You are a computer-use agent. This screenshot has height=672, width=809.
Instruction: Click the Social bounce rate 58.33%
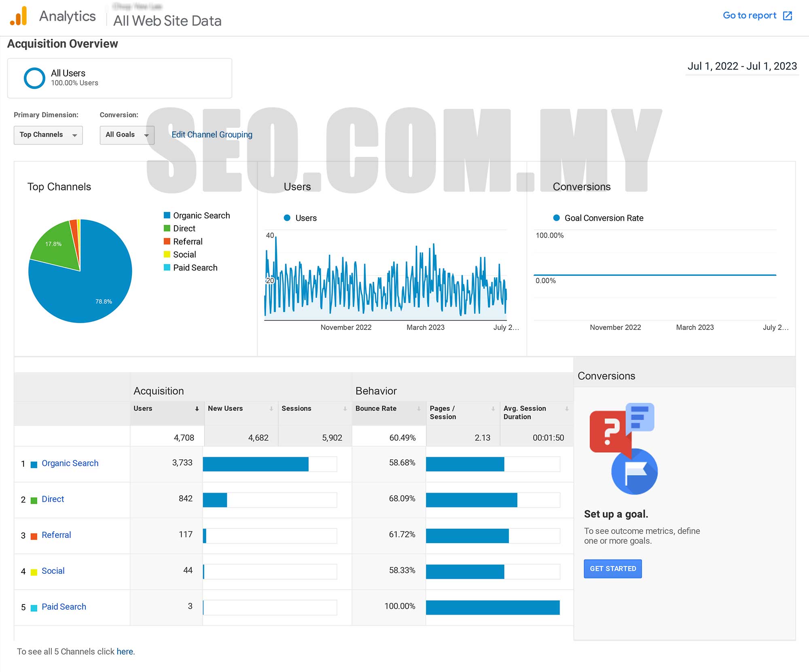click(x=402, y=571)
